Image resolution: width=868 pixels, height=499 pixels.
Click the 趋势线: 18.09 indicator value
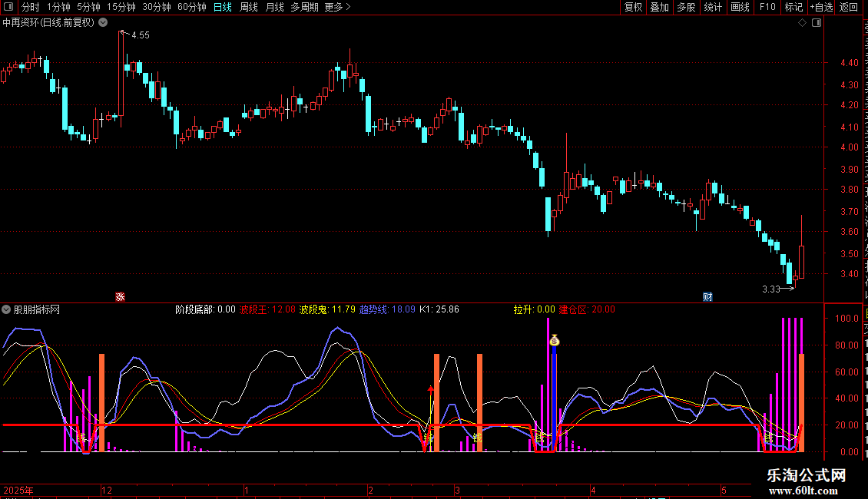click(387, 310)
